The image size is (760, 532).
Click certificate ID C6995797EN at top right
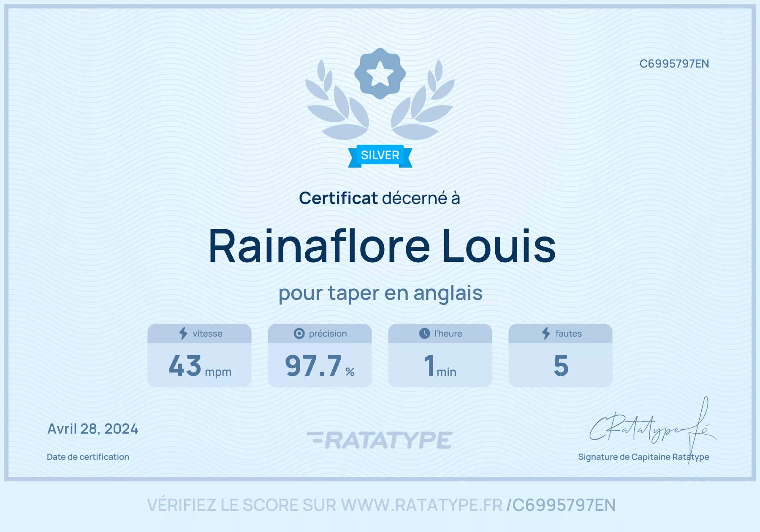(x=674, y=64)
